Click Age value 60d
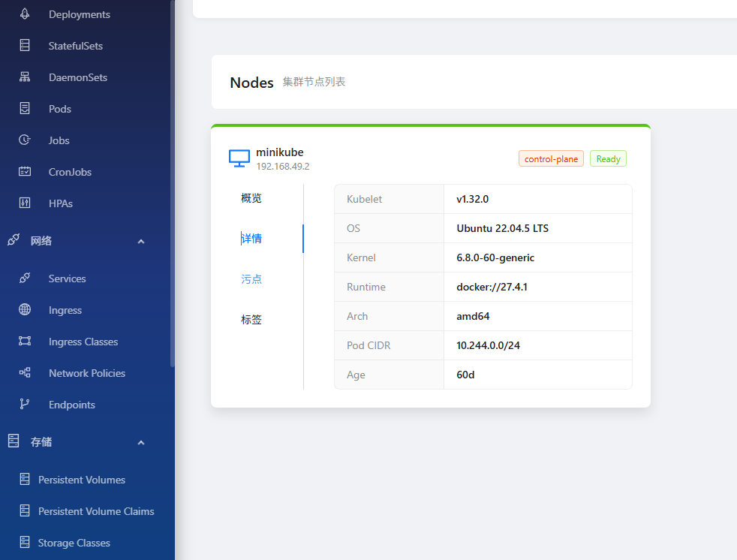 465,375
